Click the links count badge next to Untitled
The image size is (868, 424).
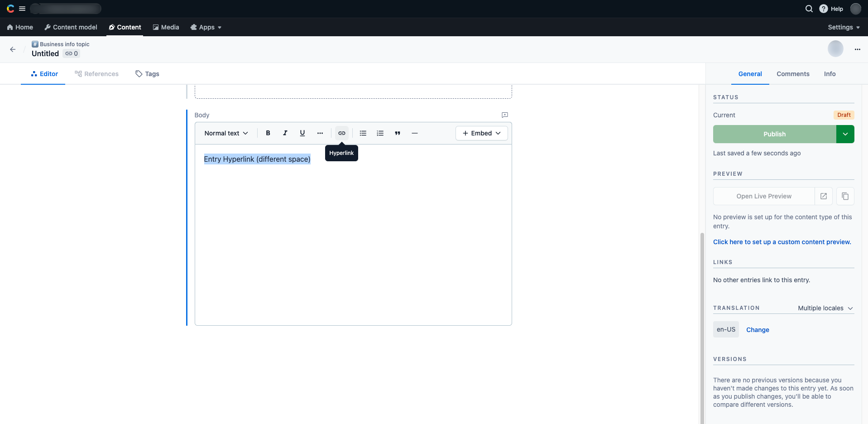(72, 53)
